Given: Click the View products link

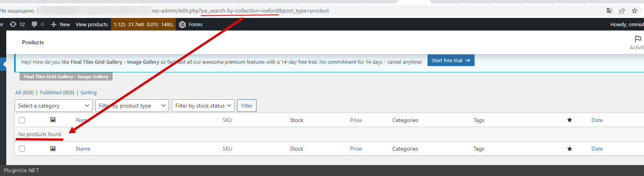Looking at the screenshot, I should [x=92, y=24].
